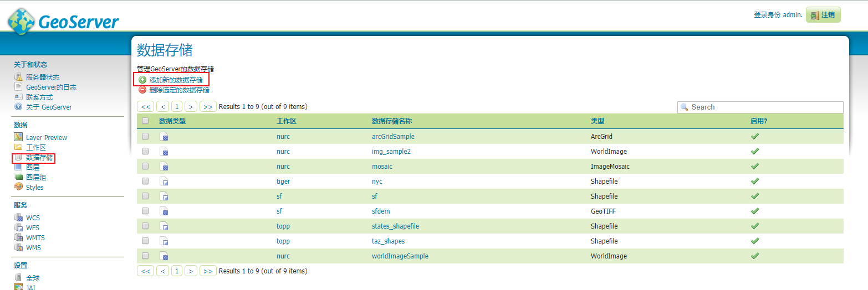Image resolution: width=868 pixels, height=290 pixels.
Task: Open the worldImageSample store link
Action: [400, 256]
